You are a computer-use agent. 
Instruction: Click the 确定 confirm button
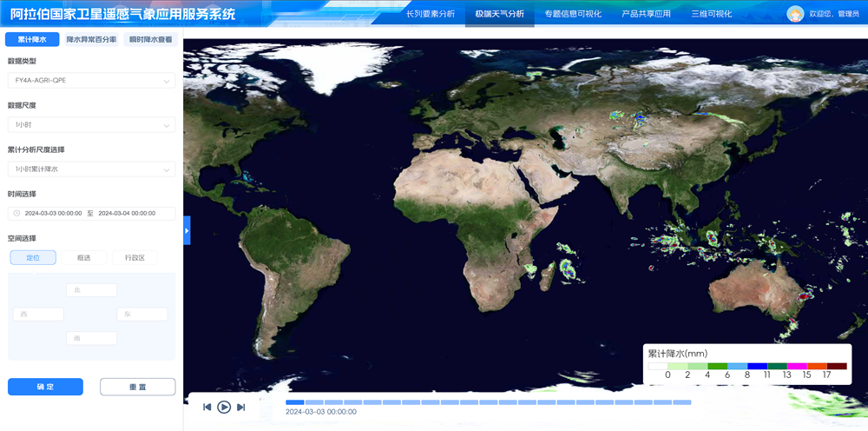pos(45,387)
